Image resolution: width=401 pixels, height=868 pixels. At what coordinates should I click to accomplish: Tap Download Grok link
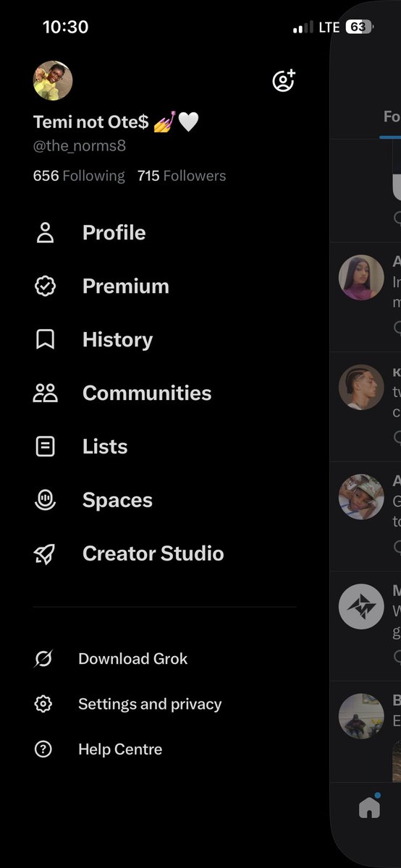pos(133,659)
